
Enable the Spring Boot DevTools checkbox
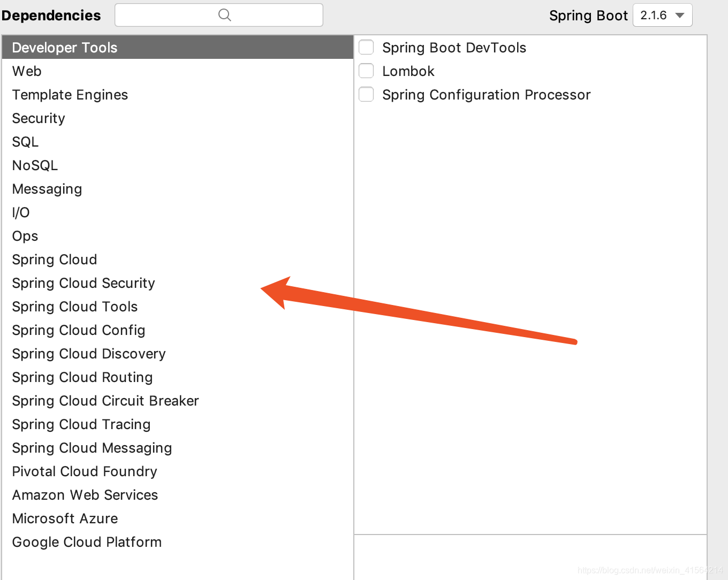[x=366, y=47]
